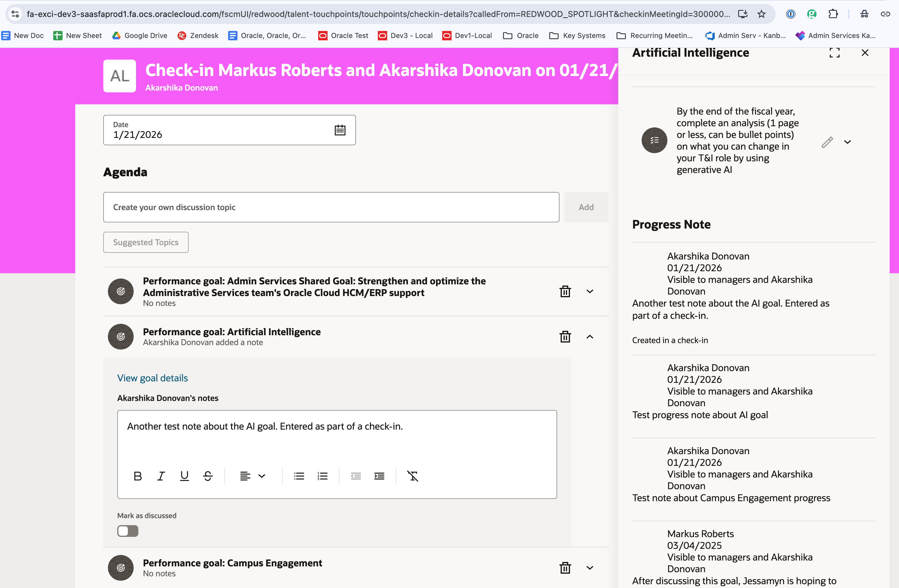This screenshot has height=588, width=899.
Task: Click the fiscal year analysis task icon
Action: [654, 140]
